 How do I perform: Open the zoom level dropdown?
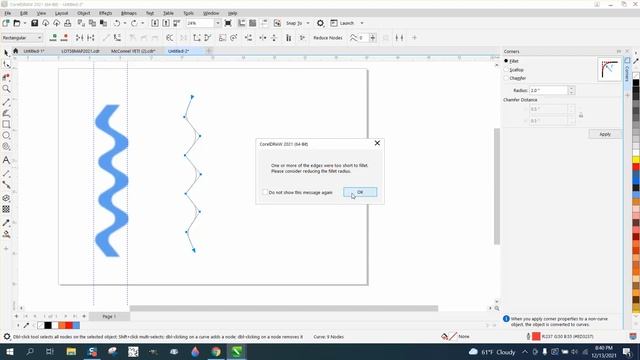(x=218, y=23)
